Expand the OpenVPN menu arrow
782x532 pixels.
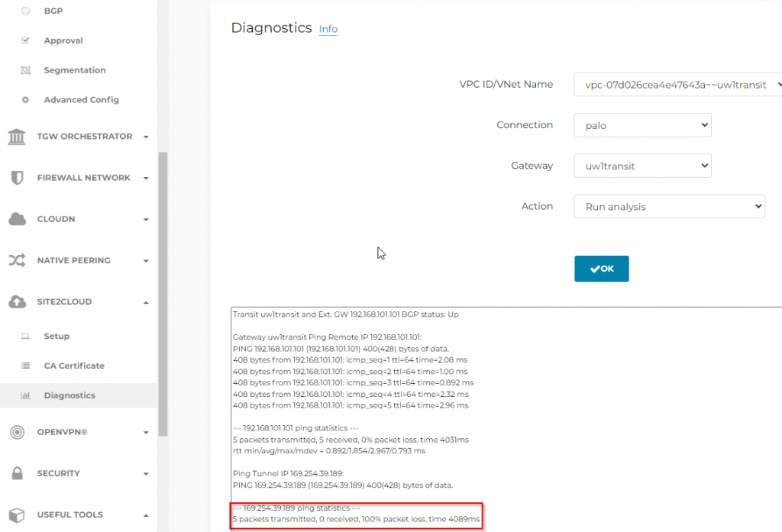tap(146, 432)
